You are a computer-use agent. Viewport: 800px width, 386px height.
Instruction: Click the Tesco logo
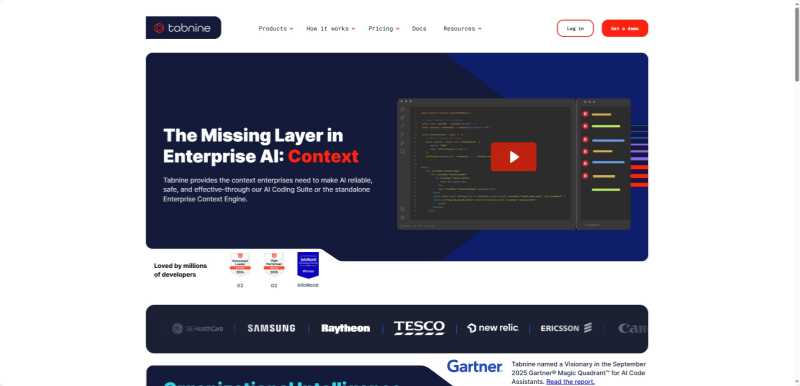point(419,328)
